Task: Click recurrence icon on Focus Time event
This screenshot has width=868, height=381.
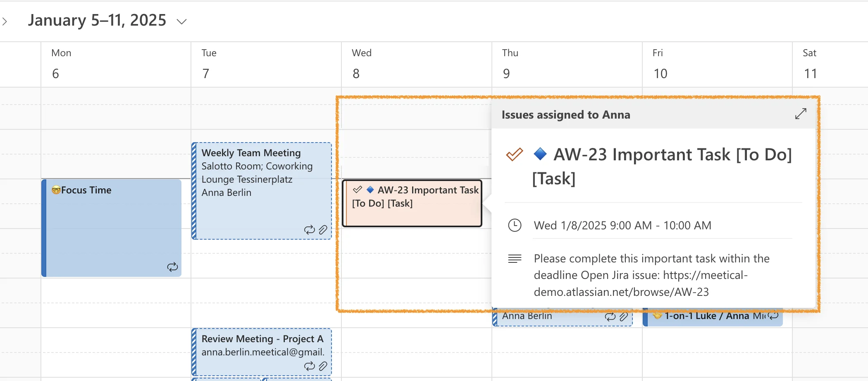Action: click(172, 267)
